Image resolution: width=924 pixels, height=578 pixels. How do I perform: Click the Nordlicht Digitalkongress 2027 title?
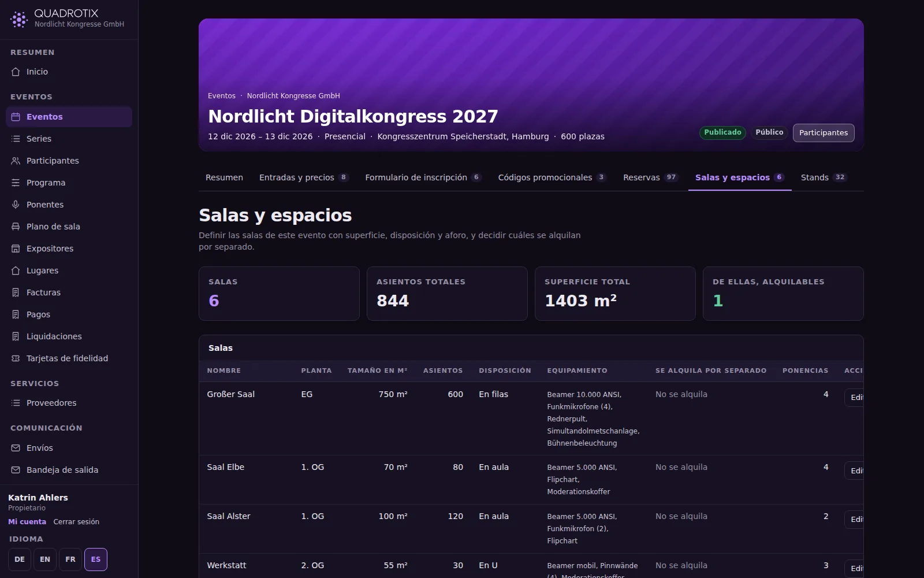point(353,116)
